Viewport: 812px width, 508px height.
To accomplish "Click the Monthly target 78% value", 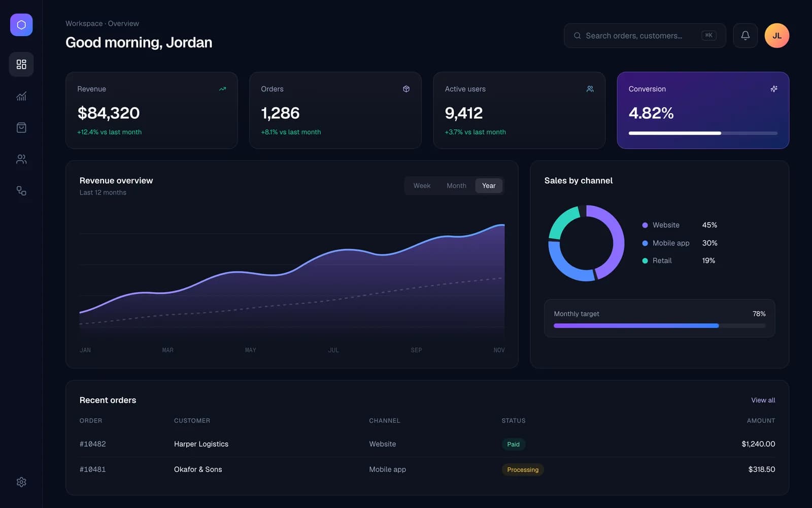I will (x=759, y=314).
